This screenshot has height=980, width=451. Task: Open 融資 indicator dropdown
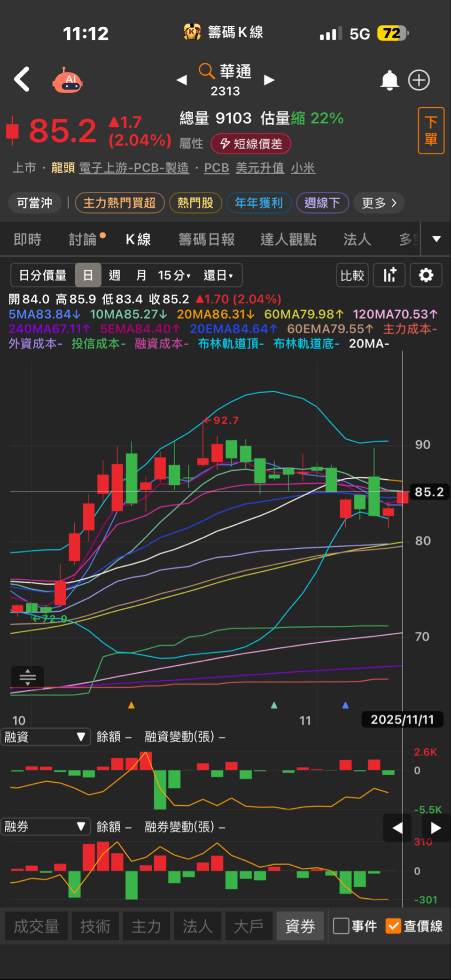point(46,737)
